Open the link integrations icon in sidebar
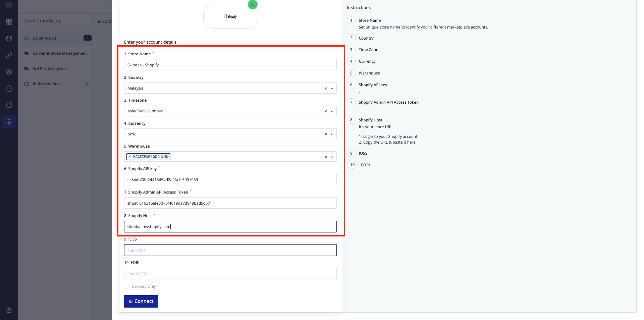Image resolution: width=644 pixels, height=320 pixels. coord(9,55)
